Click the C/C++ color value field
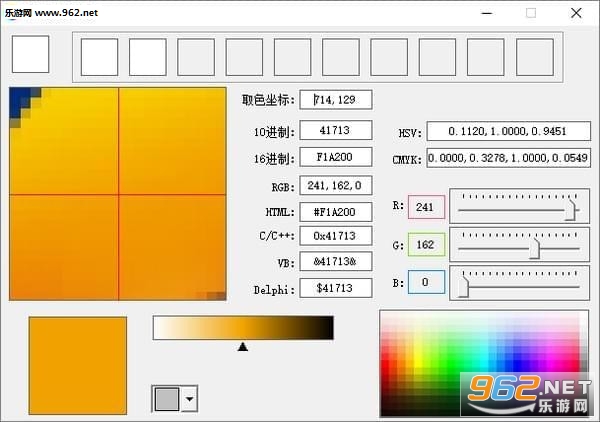 [x=336, y=236]
